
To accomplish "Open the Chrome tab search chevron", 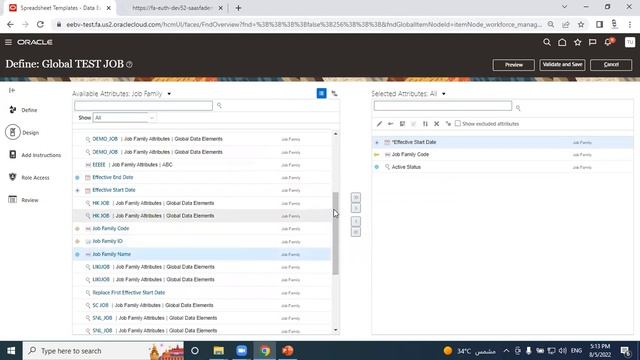I will 564,7.
